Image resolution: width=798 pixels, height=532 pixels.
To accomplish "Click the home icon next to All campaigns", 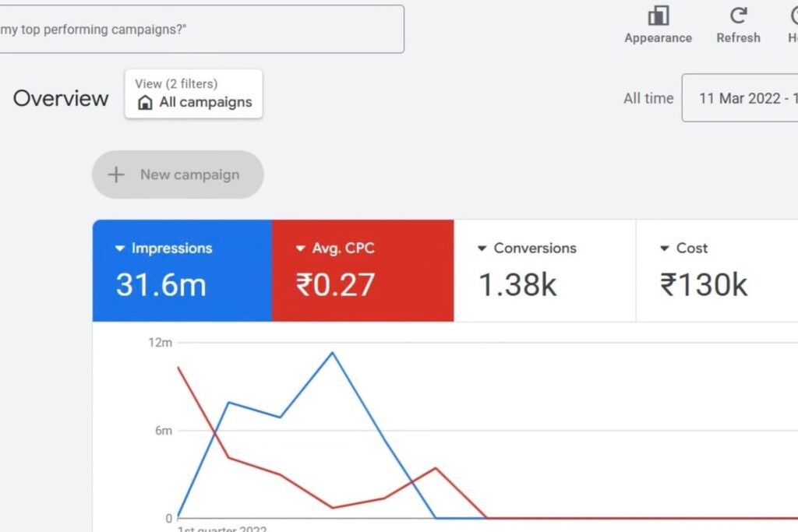I will [145, 102].
